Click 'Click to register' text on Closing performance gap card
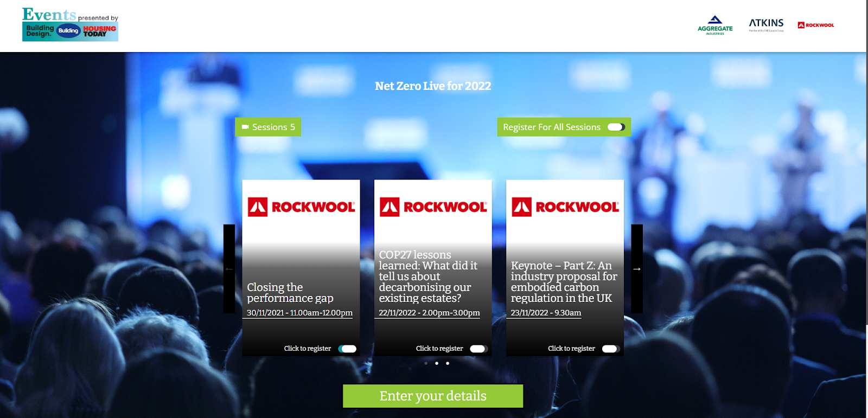868x418 pixels. [x=308, y=349]
